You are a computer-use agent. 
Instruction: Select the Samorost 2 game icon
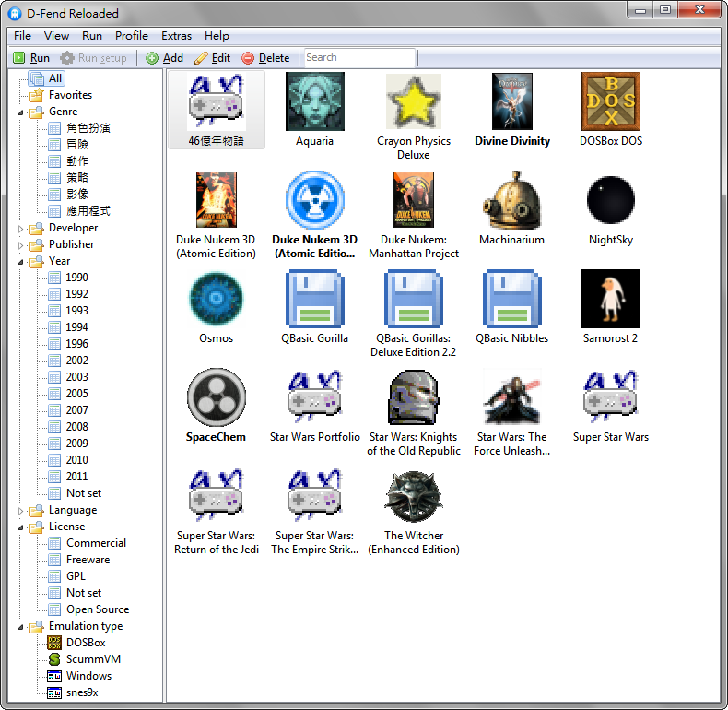click(611, 299)
